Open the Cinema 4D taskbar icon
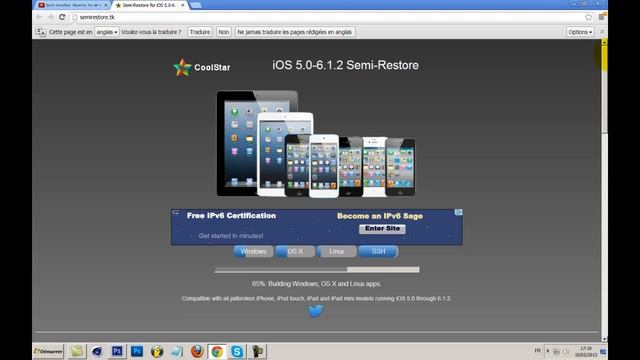Viewport: 640px width, 360px height. (x=97, y=351)
